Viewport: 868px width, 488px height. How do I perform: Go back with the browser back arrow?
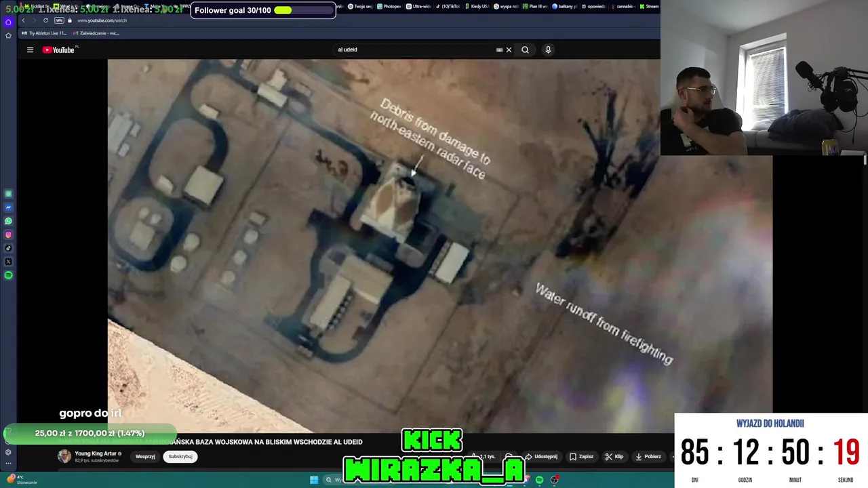[x=23, y=20]
